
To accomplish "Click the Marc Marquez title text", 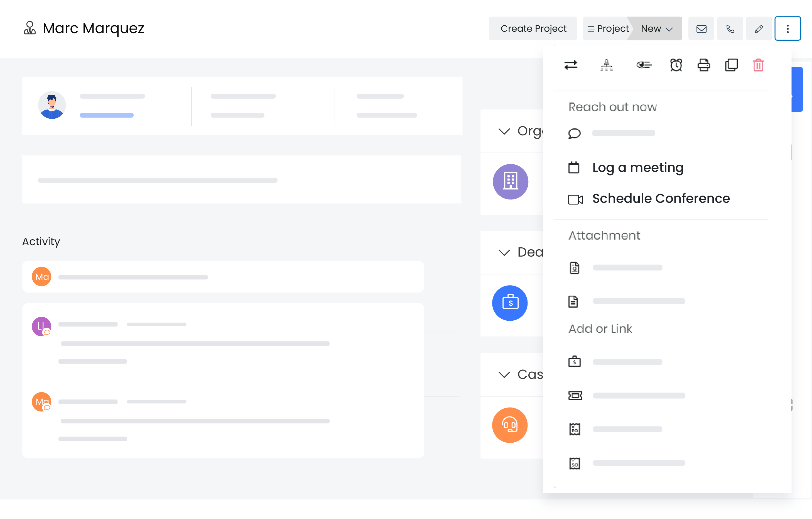I will pos(94,28).
